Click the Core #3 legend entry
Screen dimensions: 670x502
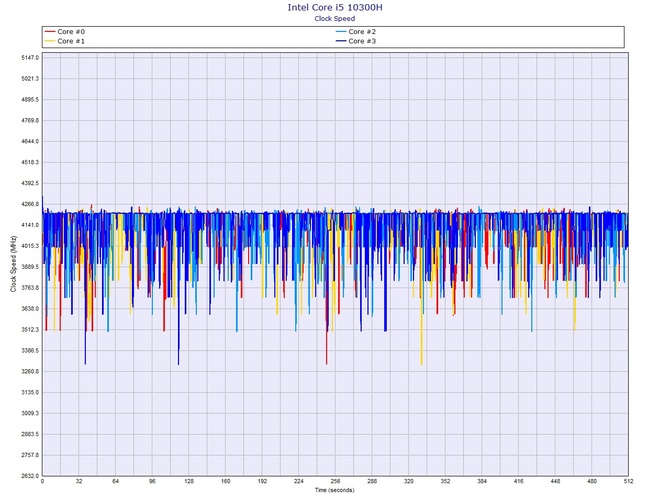pyautogui.click(x=356, y=41)
